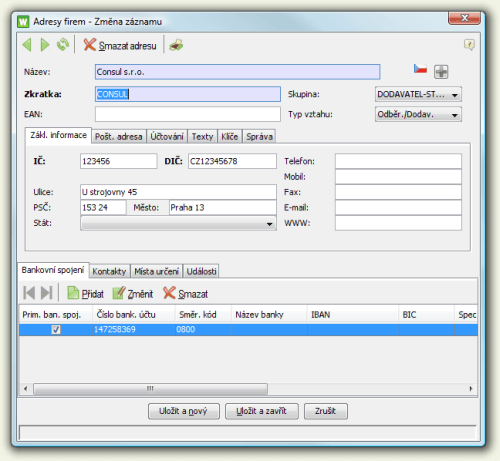Select Kontakty tab
Image resolution: width=500 pixels, height=461 pixels.
[109, 271]
